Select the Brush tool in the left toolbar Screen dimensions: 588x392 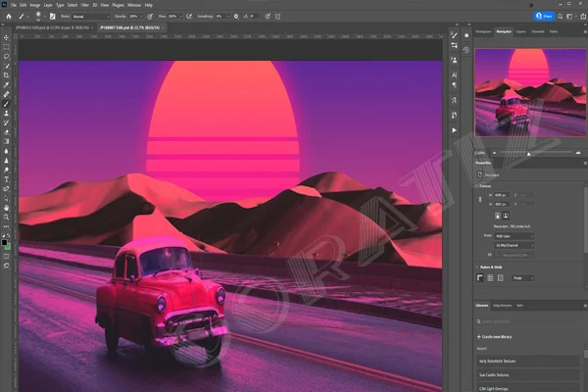[x=6, y=104]
